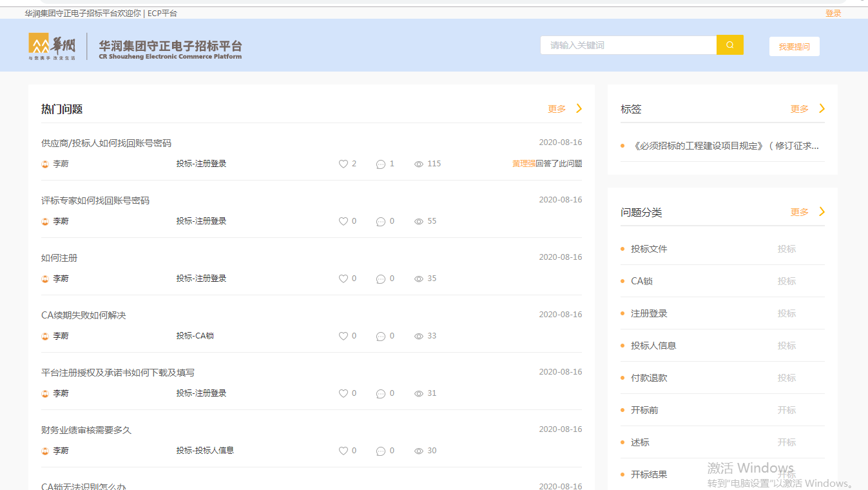This screenshot has width=868, height=490.
Task: Click the keyword search input field
Action: [x=628, y=45]
